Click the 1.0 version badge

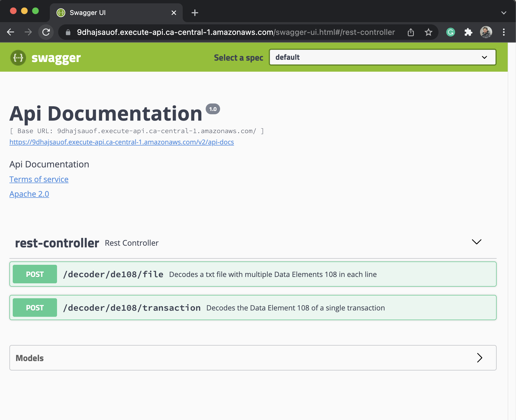click(x=213, y=109)
